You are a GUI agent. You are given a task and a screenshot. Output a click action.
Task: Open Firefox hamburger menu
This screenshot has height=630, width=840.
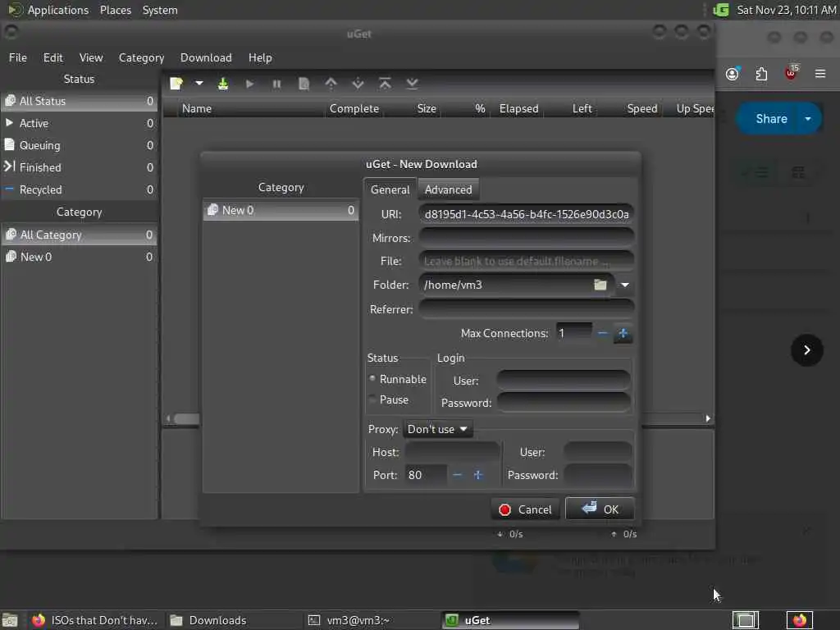point(820,73)
